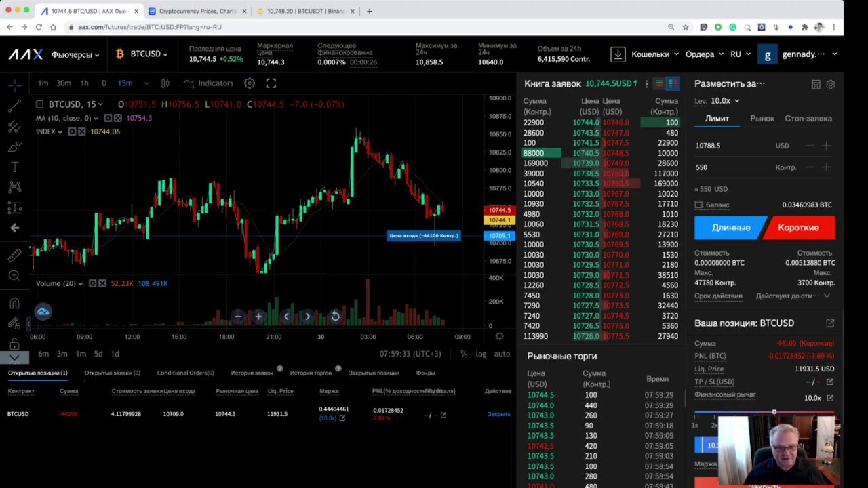Image resolution: width=868 pixels, height=488 pixels.
Task: Toggle lock all drawing tools padlock
Action: pos(14,344)
